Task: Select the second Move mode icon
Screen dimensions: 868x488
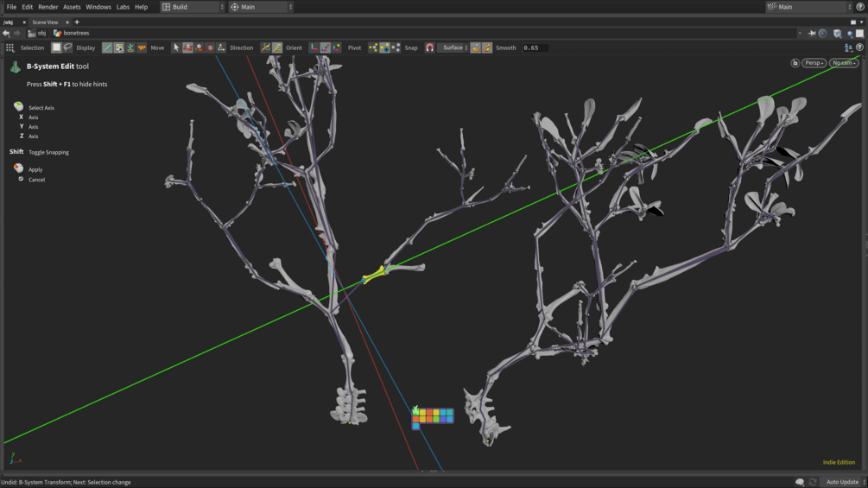Action: [187, 48]
